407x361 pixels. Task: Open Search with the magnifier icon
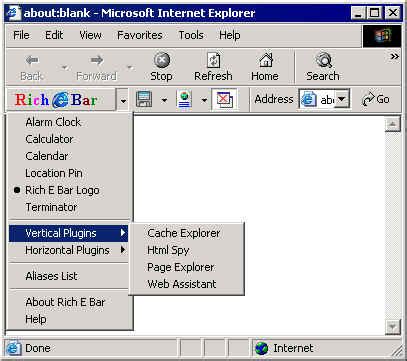tap(323, 61)
